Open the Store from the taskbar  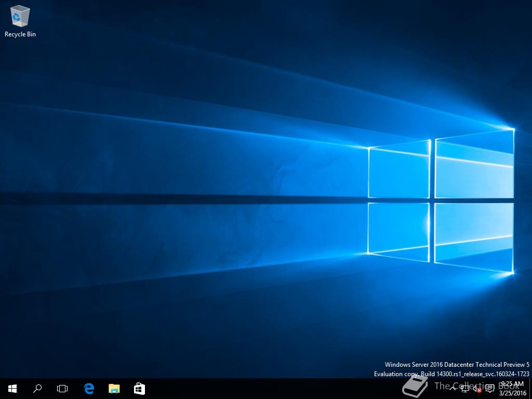point(139,389)
